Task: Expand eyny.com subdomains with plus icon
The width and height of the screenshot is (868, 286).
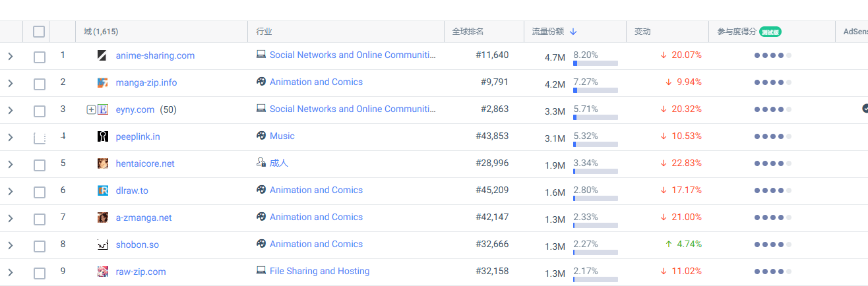Action: (x=91, y=109)
